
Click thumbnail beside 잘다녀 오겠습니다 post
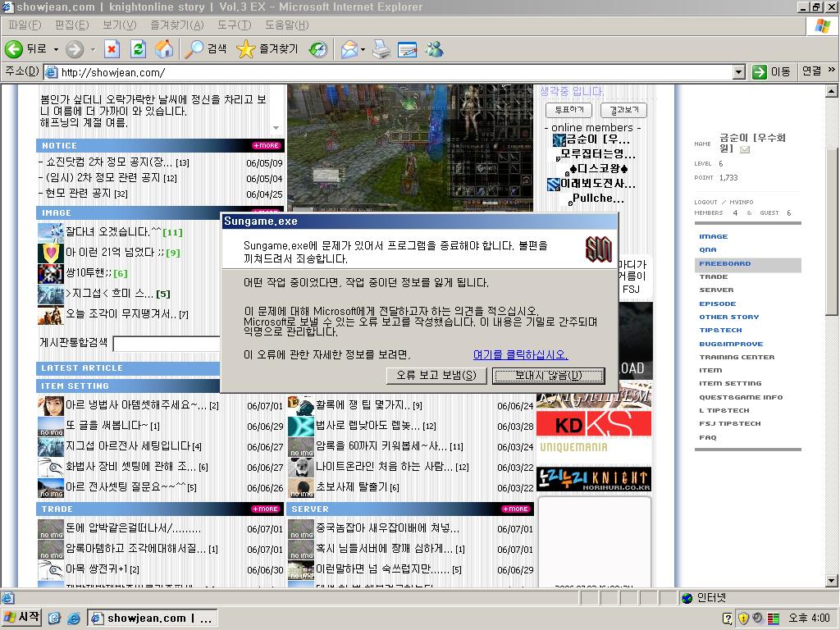click(51, 232)
